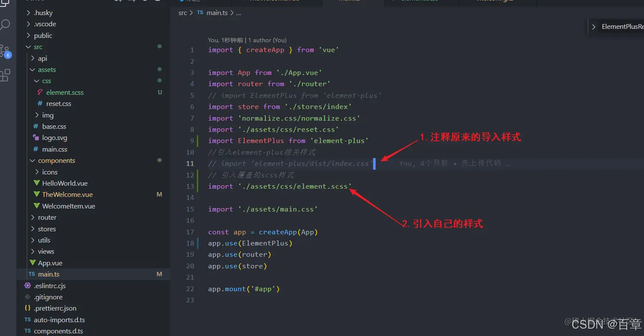Click the inline blame '4个月前 先上传代码'
This screenshot has width=644, height=336.
[454, 164]
